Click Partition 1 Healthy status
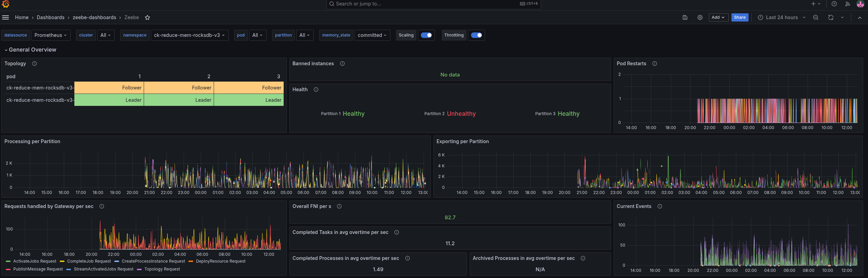Screen dimensions: 868x278 coord(353,114)
